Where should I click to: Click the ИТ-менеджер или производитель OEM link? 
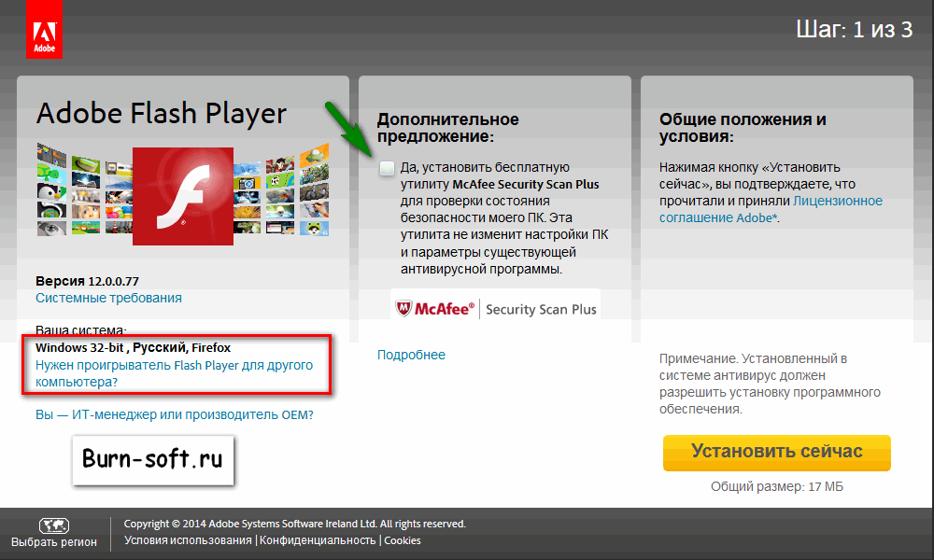[x=175, y=414]
